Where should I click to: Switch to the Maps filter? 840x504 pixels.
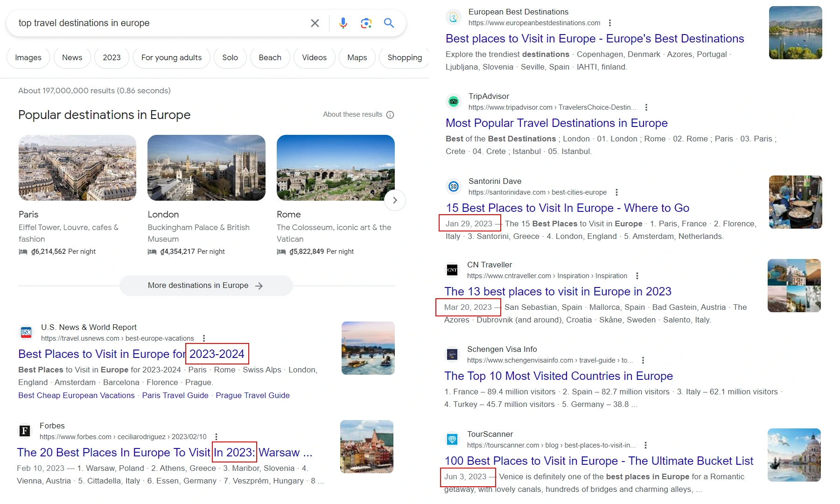[x=357, y=57]
